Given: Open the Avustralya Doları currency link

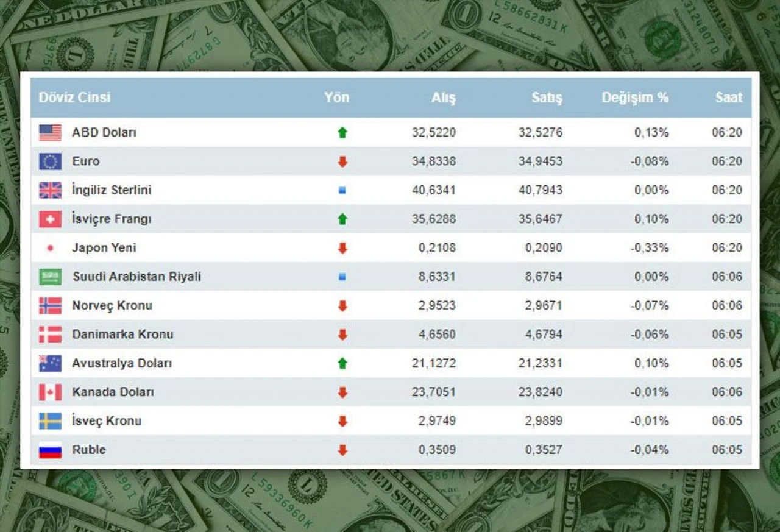Looking at the screenshot, I should coord(122,363).
